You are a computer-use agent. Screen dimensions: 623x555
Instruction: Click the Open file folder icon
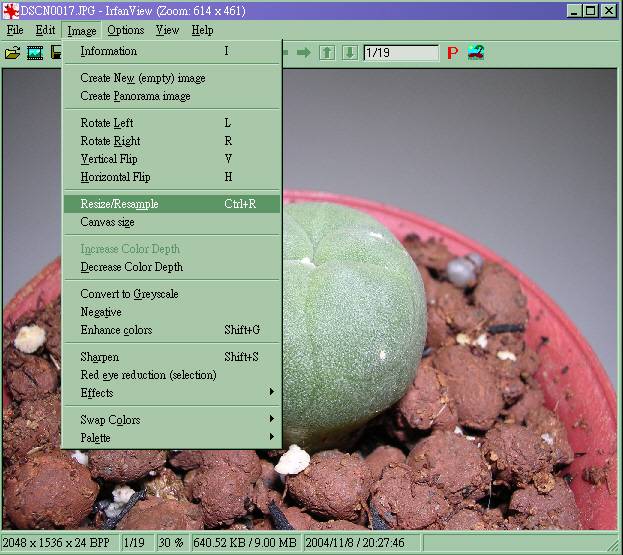[x=13, y=52]
